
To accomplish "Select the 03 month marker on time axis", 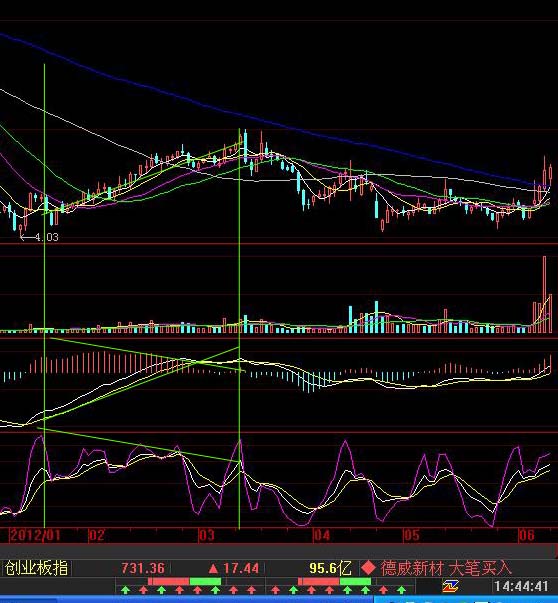I will pyautogui.click(x=207, y=535).
